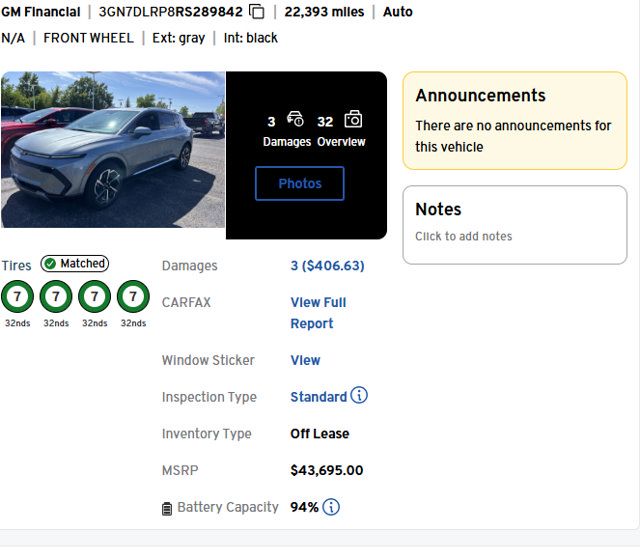Click the Window Sticker row label
640x560 pixels.
[x=208, y=360]
